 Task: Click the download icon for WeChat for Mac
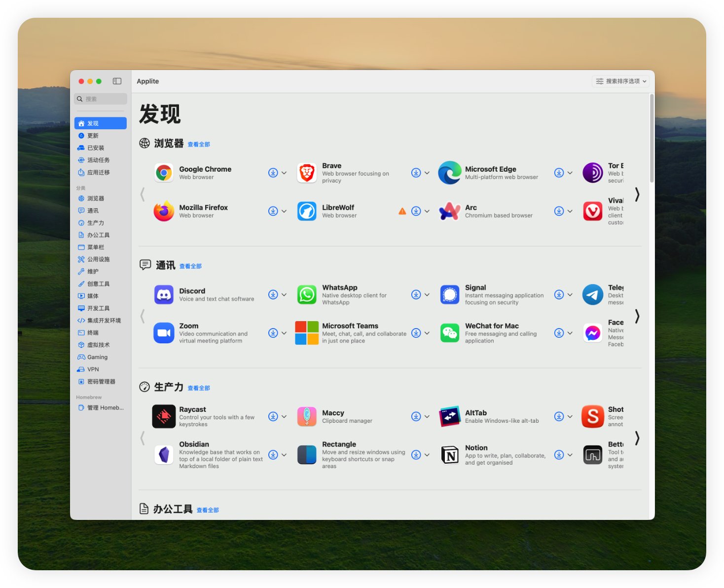click(x=559, y=333)
